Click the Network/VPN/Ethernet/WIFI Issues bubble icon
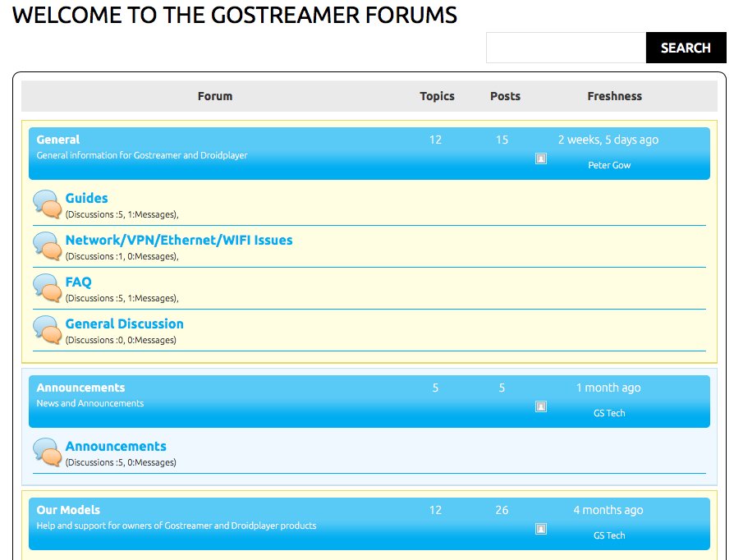Viewport: 734px width, 560px height. click(x=48, y=246)
